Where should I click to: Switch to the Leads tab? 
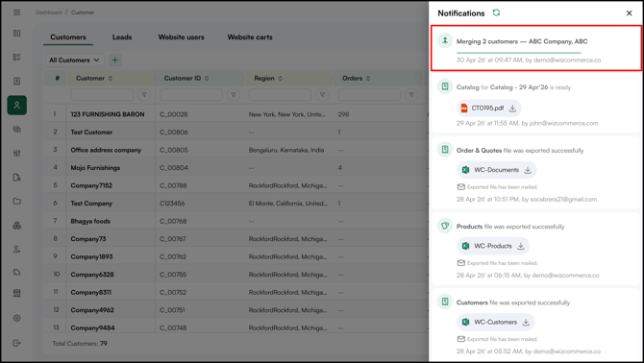click(122, 36)
